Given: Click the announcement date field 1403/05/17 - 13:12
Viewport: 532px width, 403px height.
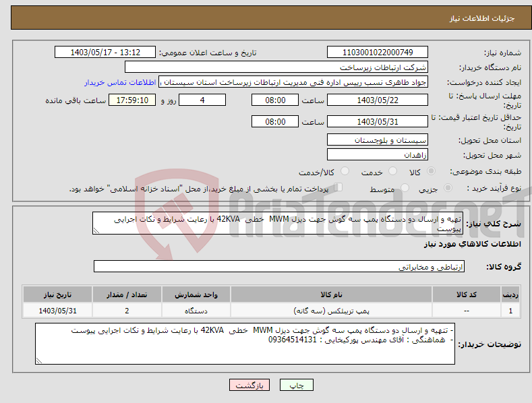Looking at the screenshot, I should point(105,53).
